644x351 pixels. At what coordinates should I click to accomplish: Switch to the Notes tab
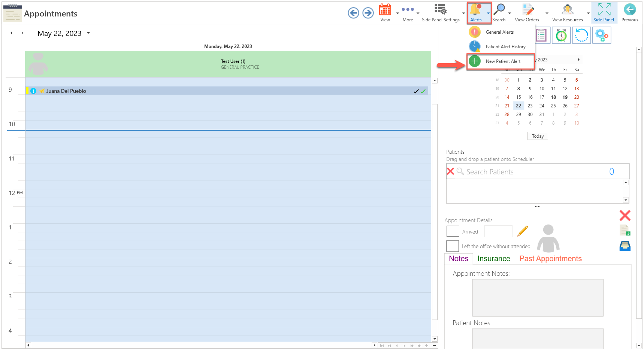pyautogui.click(x=459, y=259)
